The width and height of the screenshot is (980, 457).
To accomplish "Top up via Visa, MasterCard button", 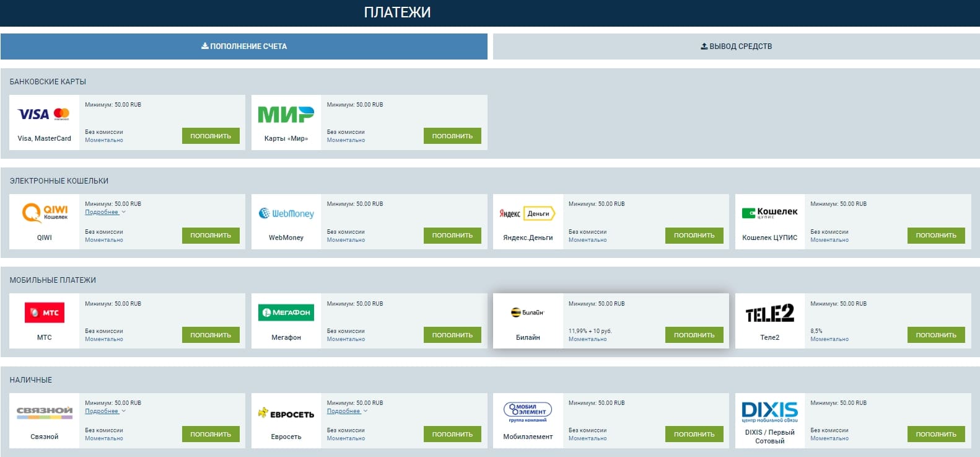I will pos(211,136).
